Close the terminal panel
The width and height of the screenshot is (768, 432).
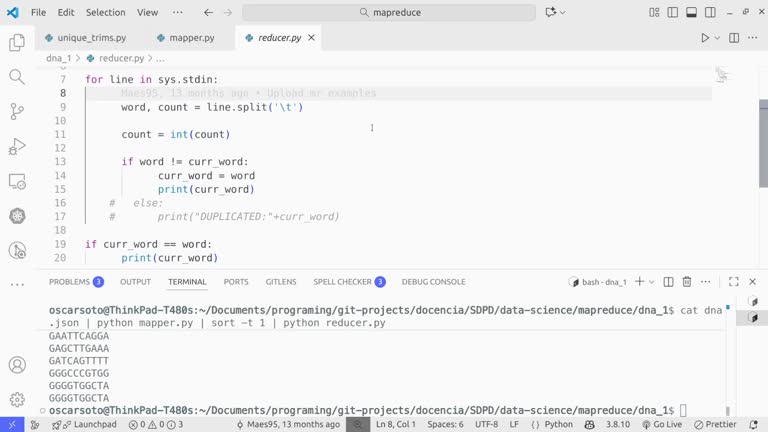point(753,282)
